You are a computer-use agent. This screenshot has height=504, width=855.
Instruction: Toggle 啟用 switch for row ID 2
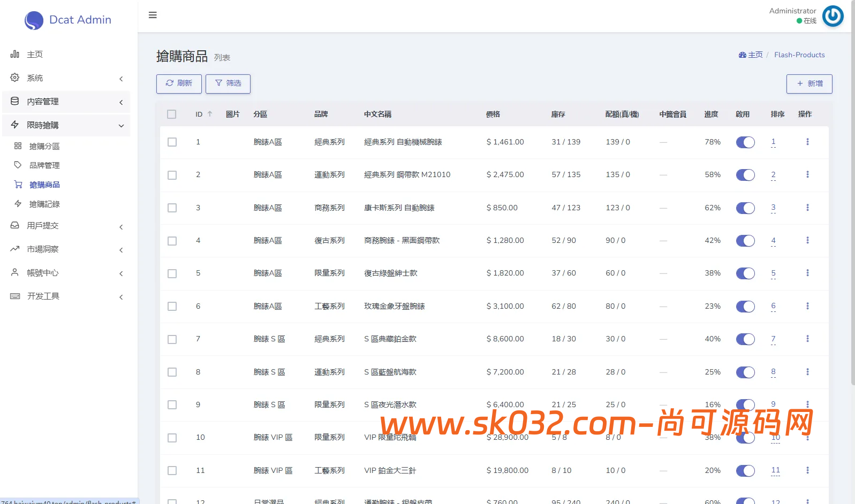click(745, 175)
